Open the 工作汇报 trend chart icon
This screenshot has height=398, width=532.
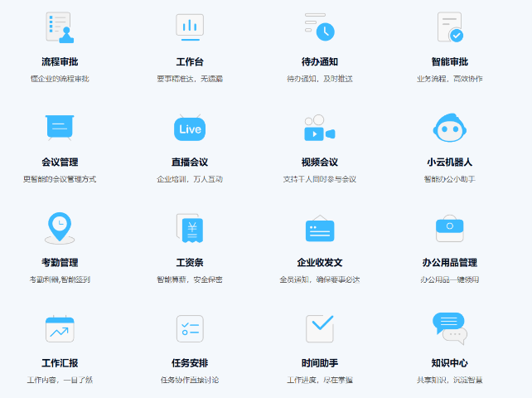click(60, 329)
